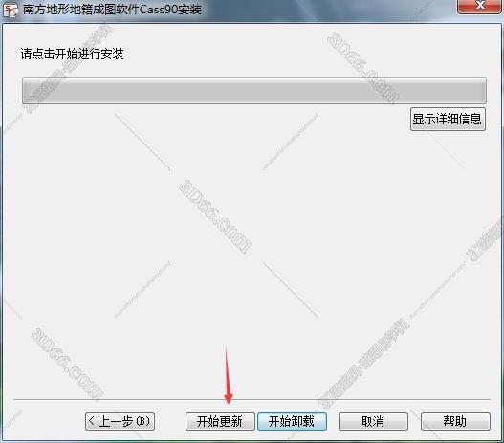Screen dimensions: 504x443
Task: Show details with 显示详细信息 button
Action: (448, 120)
